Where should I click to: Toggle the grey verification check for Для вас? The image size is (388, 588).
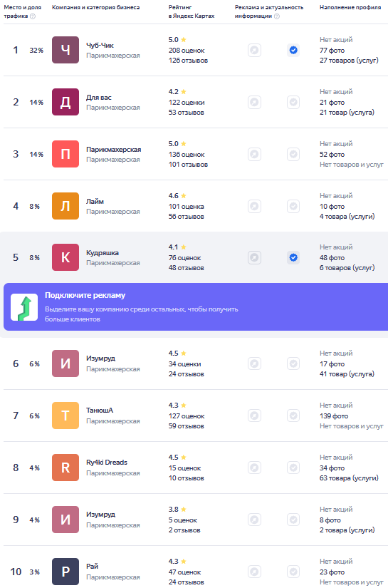pyautogui.click(x=293, y=102)
